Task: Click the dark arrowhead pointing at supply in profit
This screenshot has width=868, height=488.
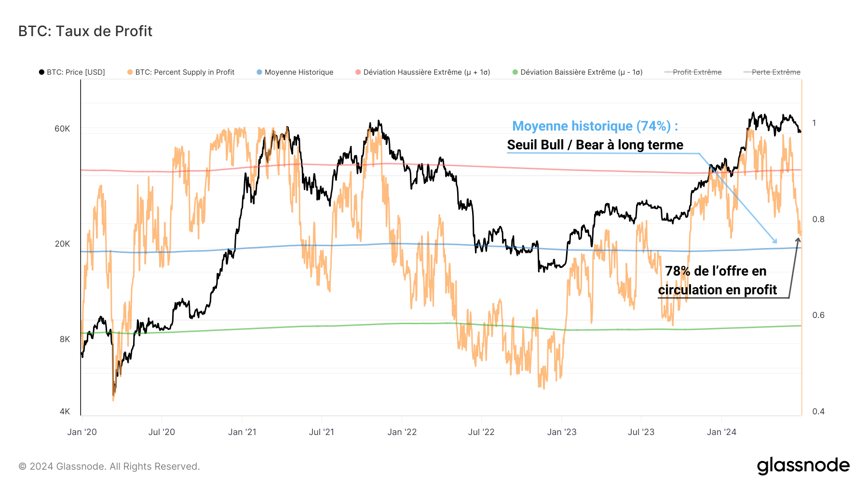Action: click(x=798, y=240)
